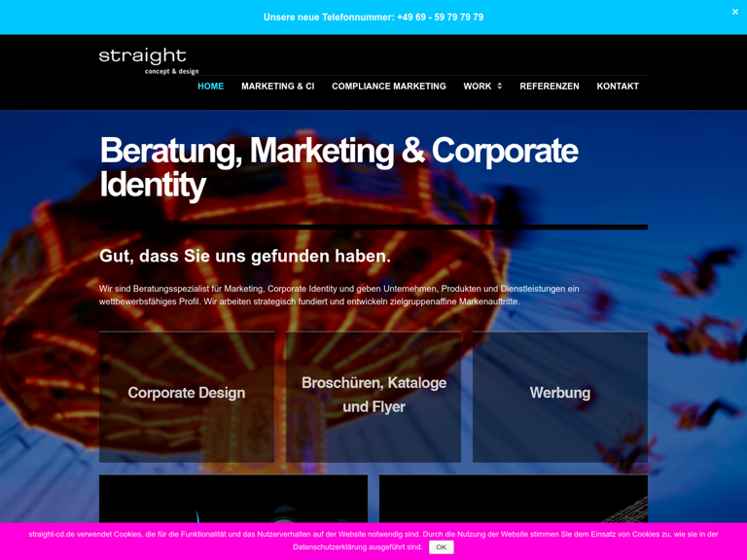Open the KONTAKT page
The width and height of the screenshot is (747, 560).
pyautogui.click(x=618, y=87)
